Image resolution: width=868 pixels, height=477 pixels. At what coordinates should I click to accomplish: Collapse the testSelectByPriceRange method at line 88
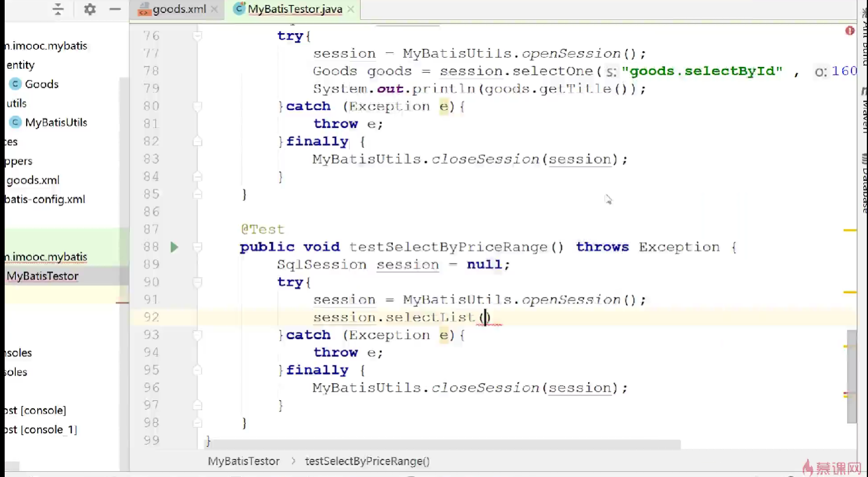[x=197, y=247]
